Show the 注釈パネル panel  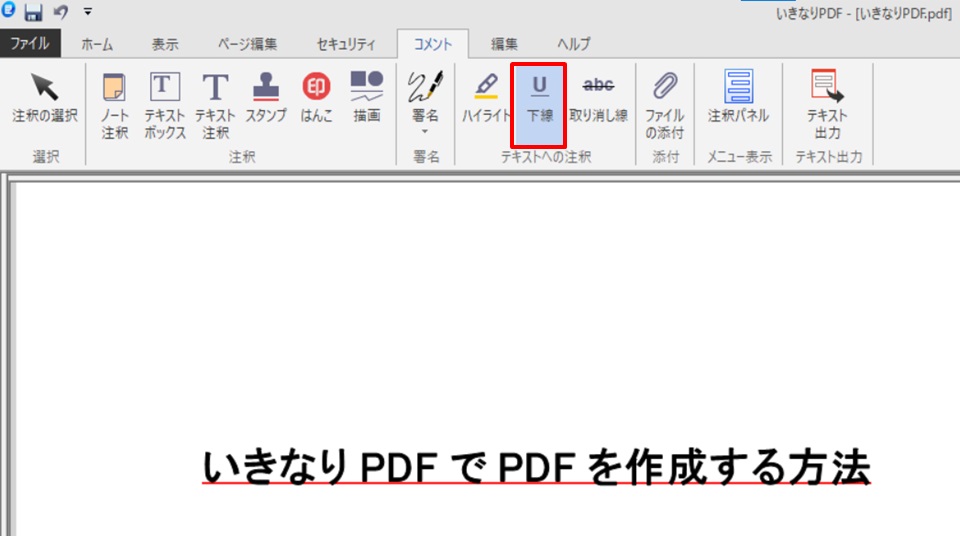coord(738,97)
